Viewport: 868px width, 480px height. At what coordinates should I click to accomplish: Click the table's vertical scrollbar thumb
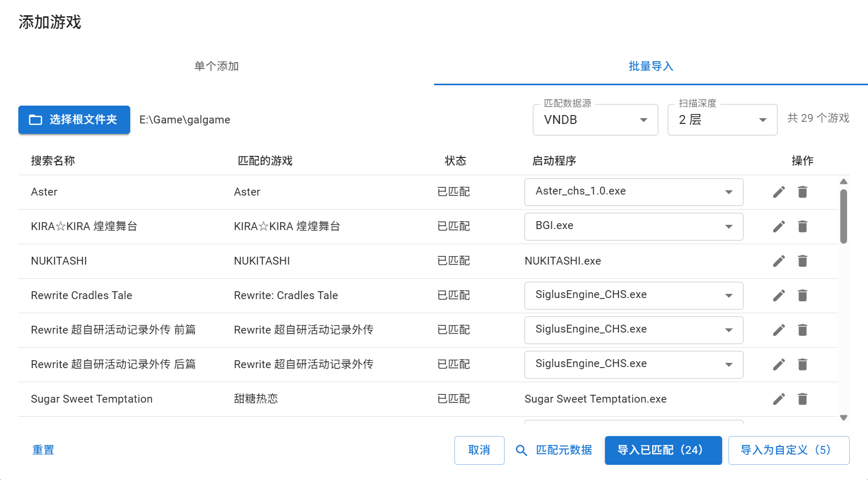coord(843,216)
